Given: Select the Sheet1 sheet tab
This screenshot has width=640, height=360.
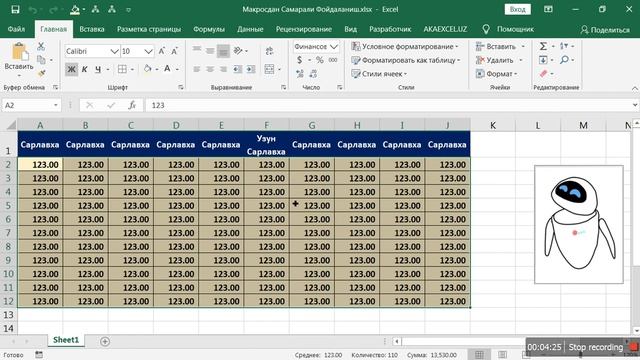Looking at the screenshot, I should point(66,340).
